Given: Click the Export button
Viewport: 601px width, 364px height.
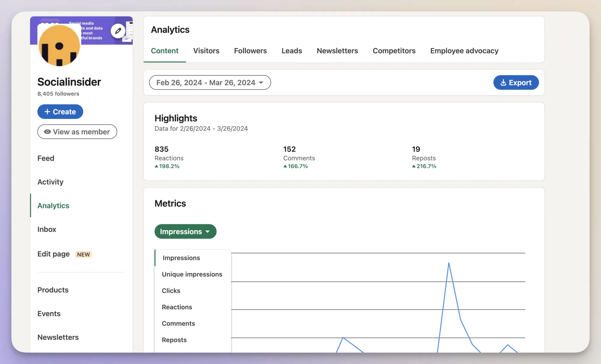Looking at the screenshot, I should click(x=516, y=82).
